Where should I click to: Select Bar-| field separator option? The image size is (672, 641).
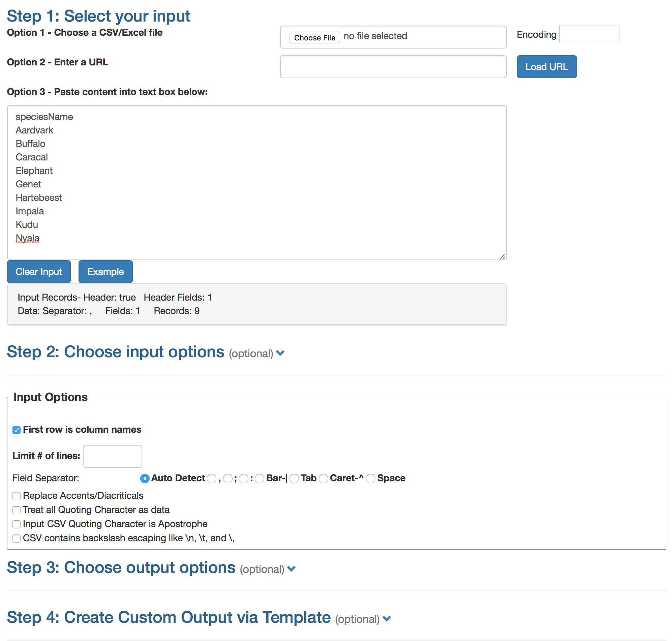coord(259,479)
